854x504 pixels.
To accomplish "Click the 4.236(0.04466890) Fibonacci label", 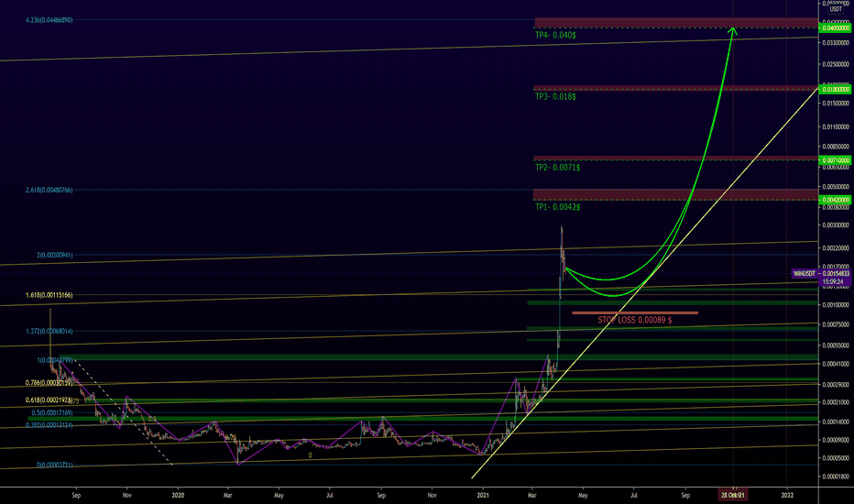I will pyautogui.click(x=49, y=20).
